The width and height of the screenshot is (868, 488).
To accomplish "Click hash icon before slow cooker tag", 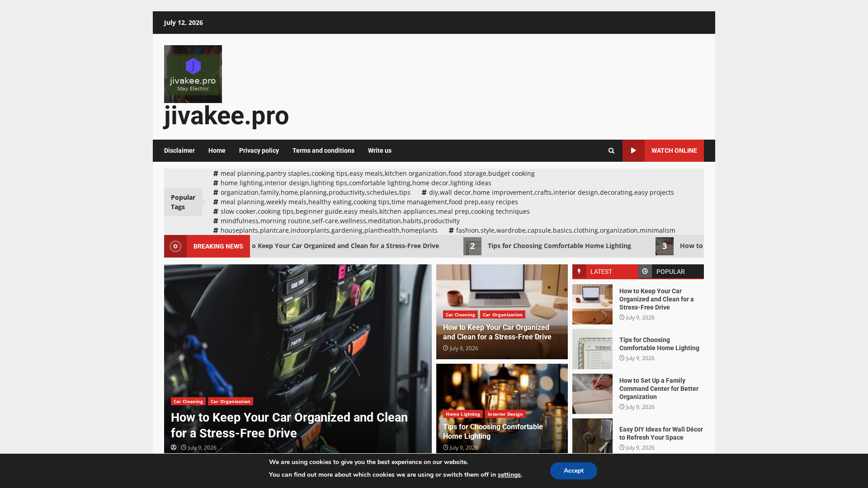I will (x=216, y=211).
